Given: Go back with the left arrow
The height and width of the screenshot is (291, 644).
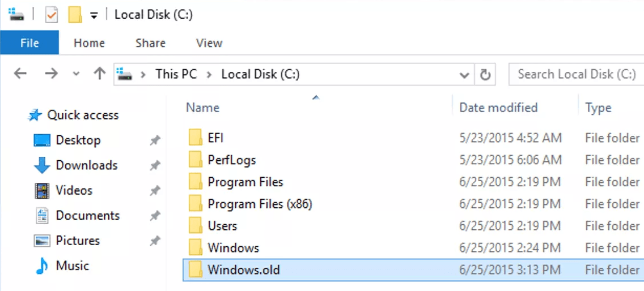Looking at the screenshot, I should pyautogui.click(x=20, y=74).
